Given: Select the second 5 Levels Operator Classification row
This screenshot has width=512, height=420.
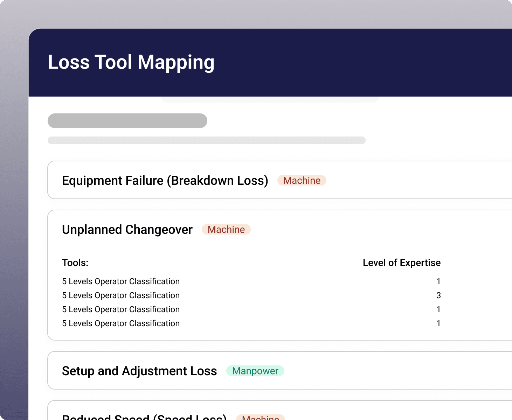Looking at the screenshot, I should (x=121, y=295).
